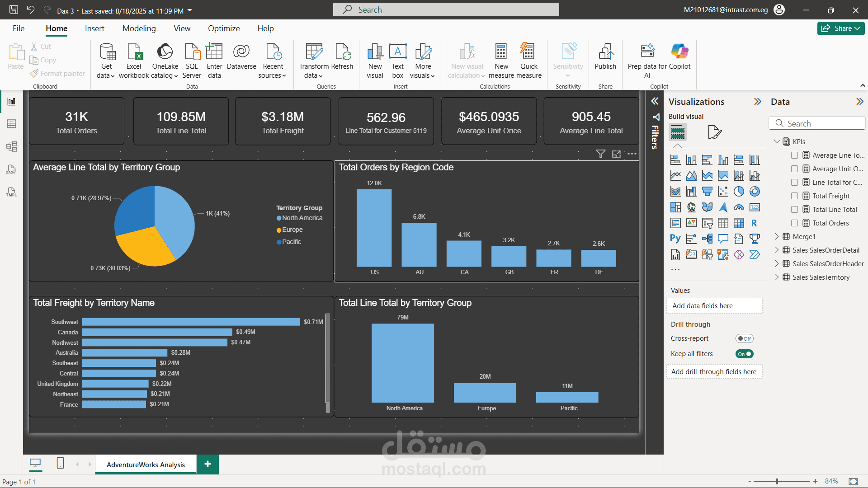Select the Python visual icon
Image resolution: width=868 pixels, height=488 pixels.
pyautogui.click(x=675, y=239)
